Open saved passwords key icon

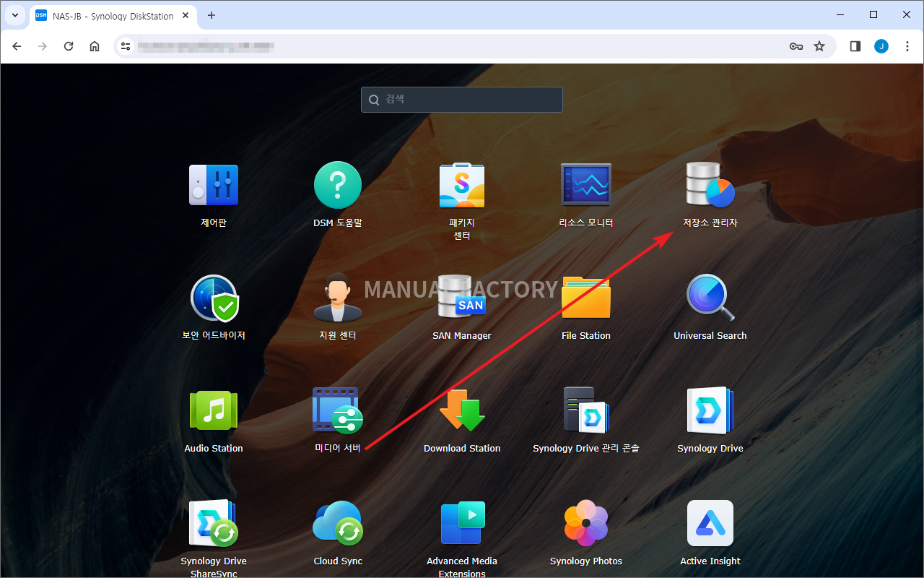click(796, 46)
